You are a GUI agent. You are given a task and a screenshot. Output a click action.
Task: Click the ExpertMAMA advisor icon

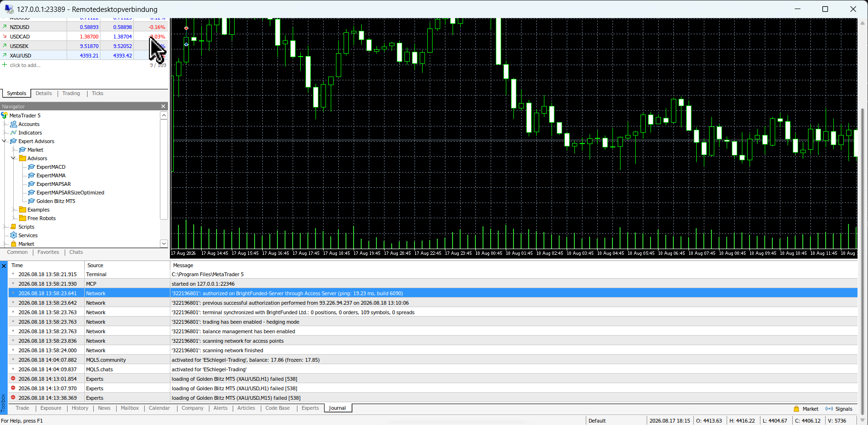pyautogui.click(x=31, y=175)
